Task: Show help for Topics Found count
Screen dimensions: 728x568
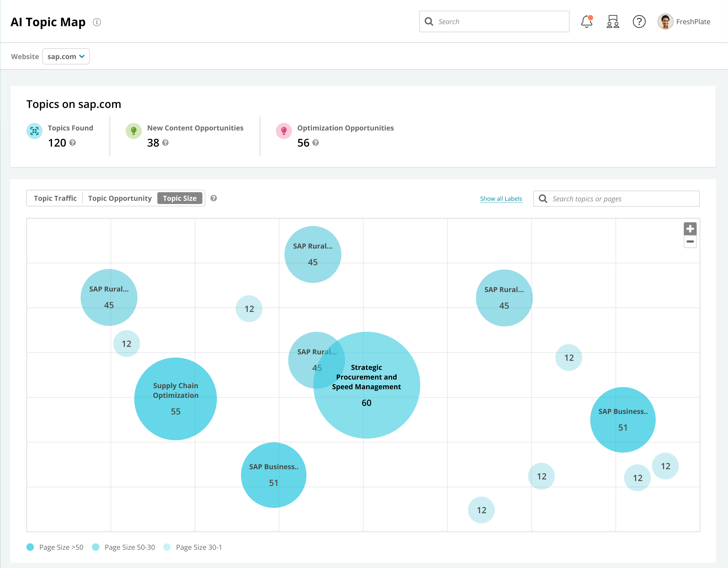Action: (x=73, y=143)
